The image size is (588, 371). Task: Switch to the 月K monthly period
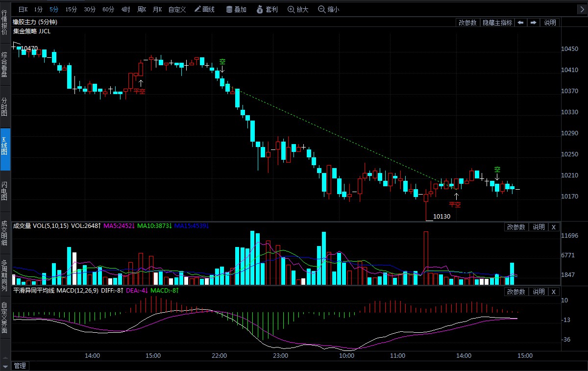pos(157,9)
